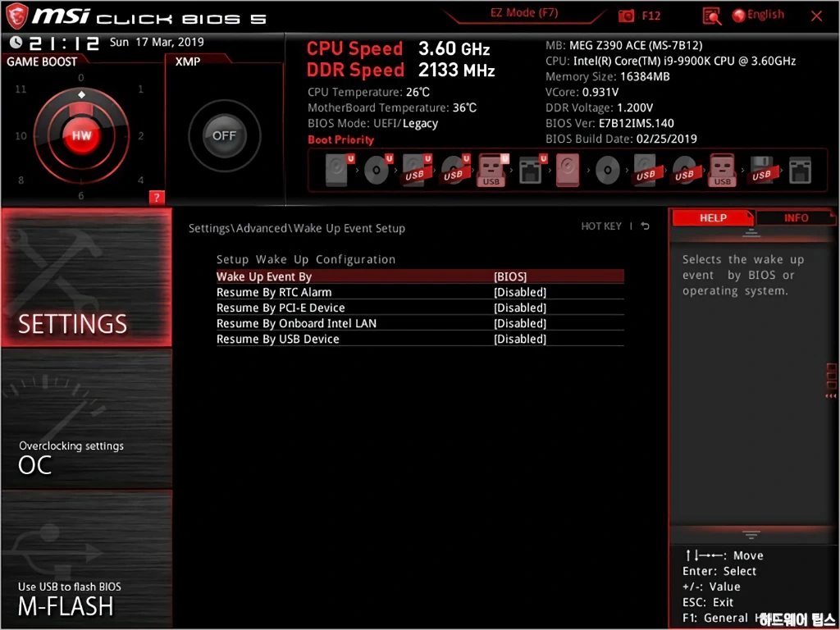This screenshot has width=840, height=630.
Task: Select highlighted legacy hard disk boot icon
Action: click(568, 170)
